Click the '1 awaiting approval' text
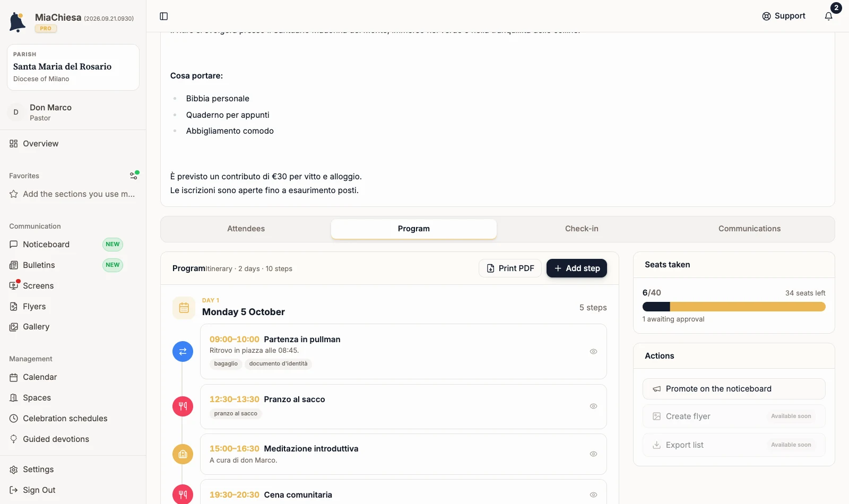Viewport: 849px width, 504px height. tap(673, 319)
